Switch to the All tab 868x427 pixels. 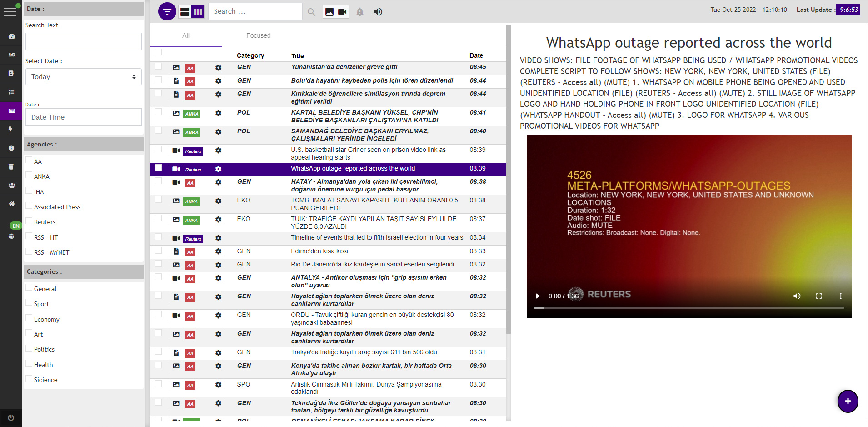click(186, 35)
